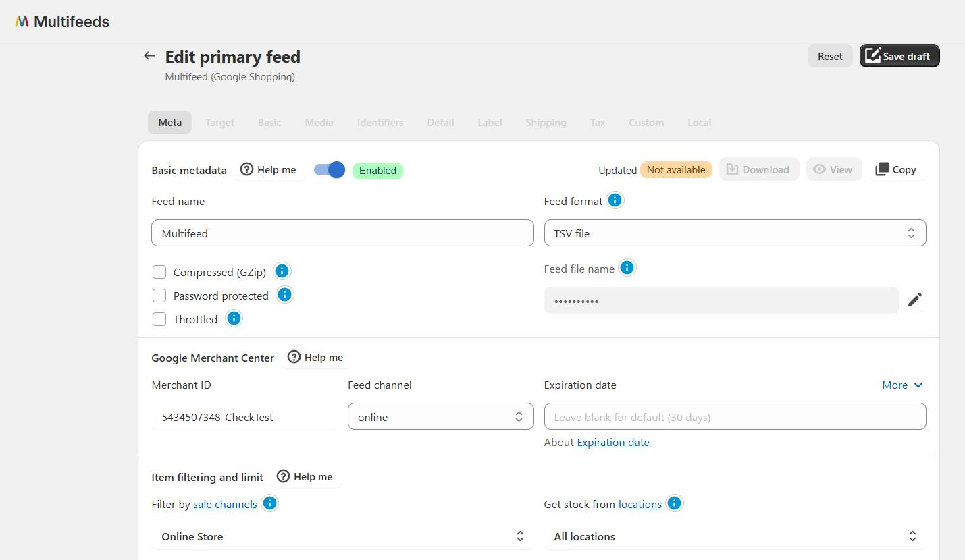Viewport: 965px width, 560px height.
Task: Click the Save draft button
Action: 899,56
